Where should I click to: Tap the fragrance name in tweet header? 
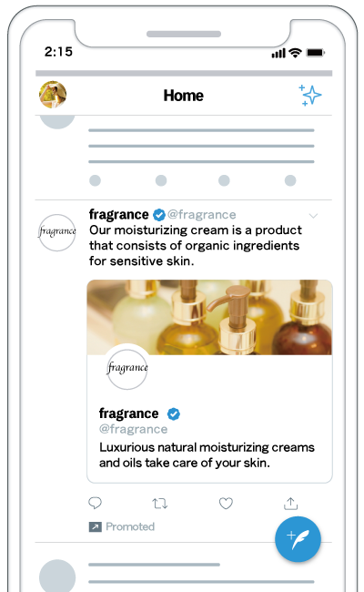[119, 214]
